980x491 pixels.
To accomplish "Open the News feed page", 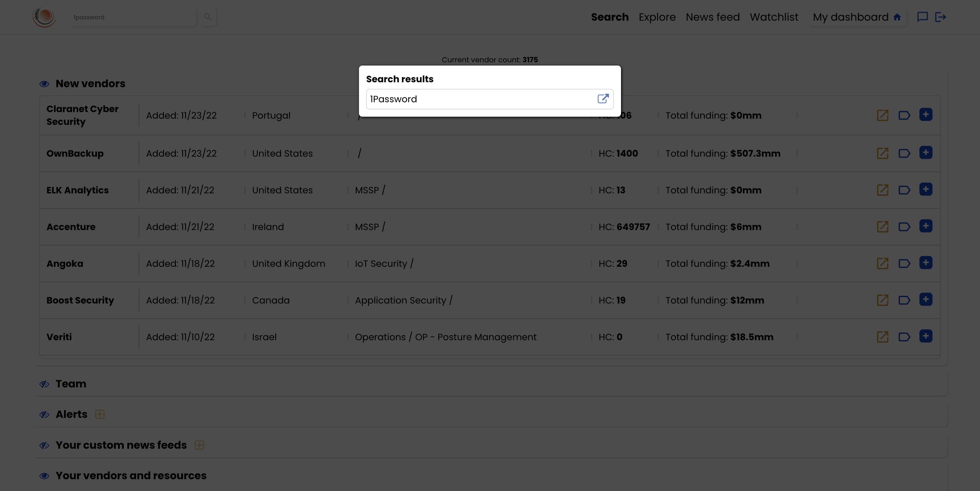I will (712, 17).
